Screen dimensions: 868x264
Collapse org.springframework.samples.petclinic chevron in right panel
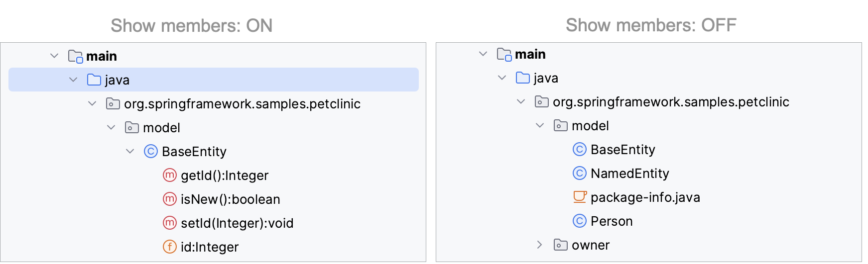tap(521, 101)
